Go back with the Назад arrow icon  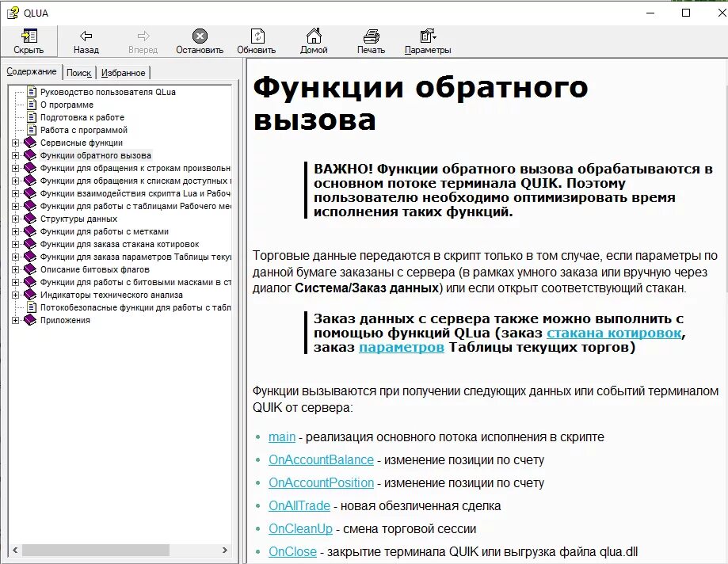tap(86, 36)
